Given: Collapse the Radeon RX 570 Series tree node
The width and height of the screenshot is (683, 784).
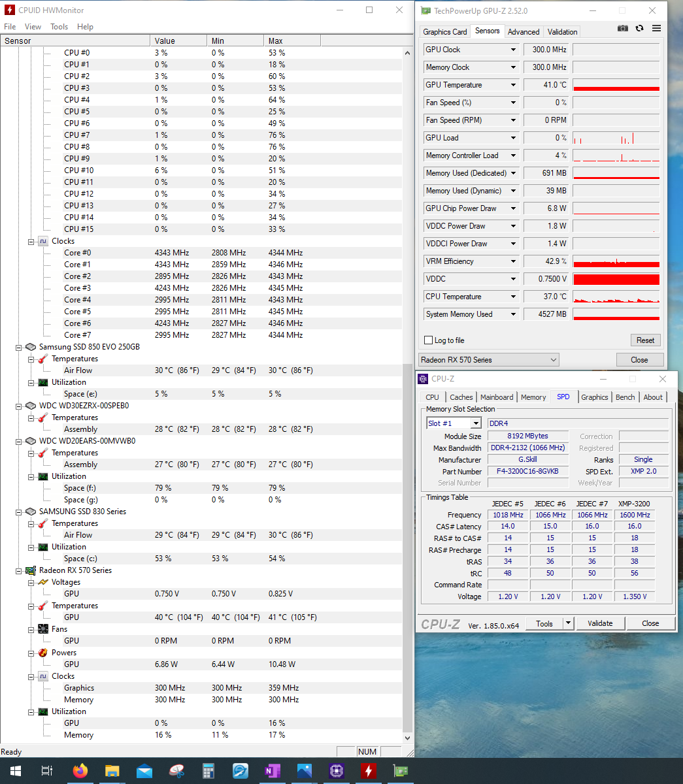Looking at the screenshot, I should (19, 570).
